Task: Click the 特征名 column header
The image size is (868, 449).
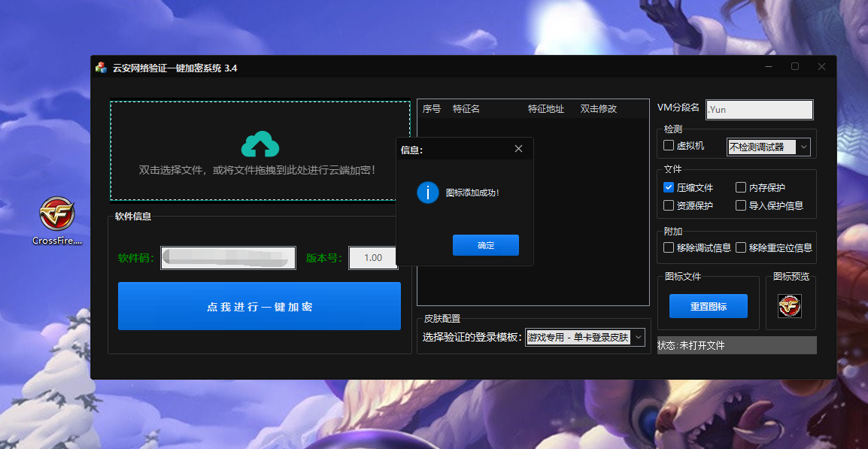Action: 466,109
